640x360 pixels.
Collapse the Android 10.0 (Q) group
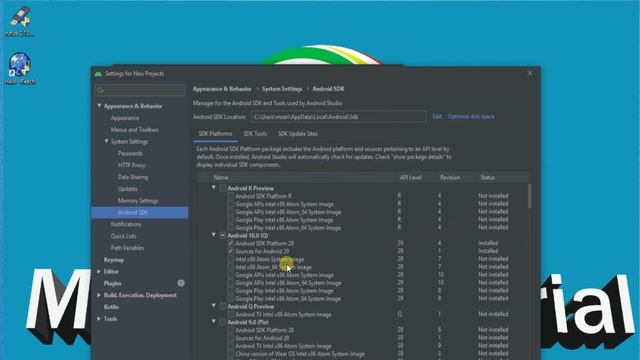pyautogui.click(x=213, y=235)
